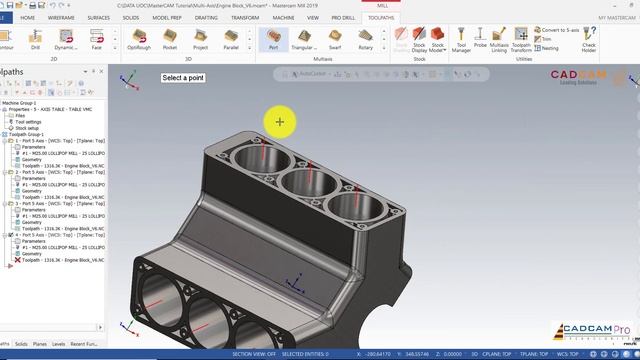The image size is (640, 360).
Task: Click the Save icon in quick access toolbar
Action: (10, 5)
